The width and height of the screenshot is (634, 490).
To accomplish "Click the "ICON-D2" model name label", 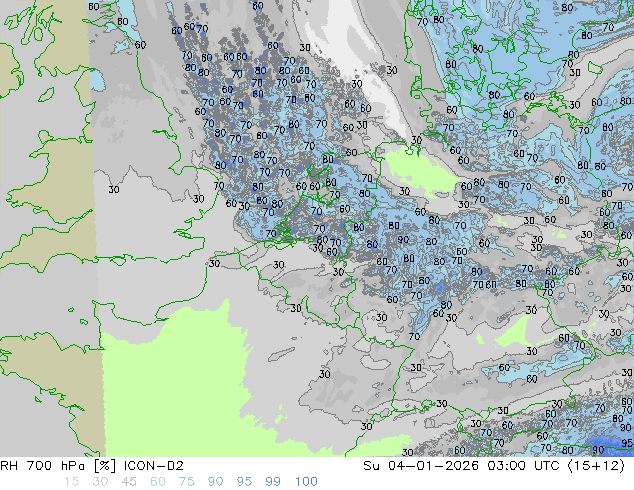I will tap(154, 466).
